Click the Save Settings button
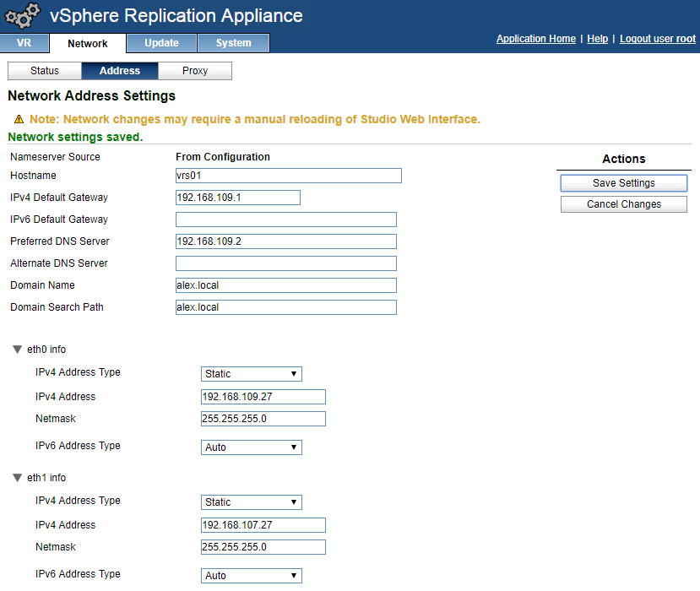700x591 pixels. coord(624,183)
